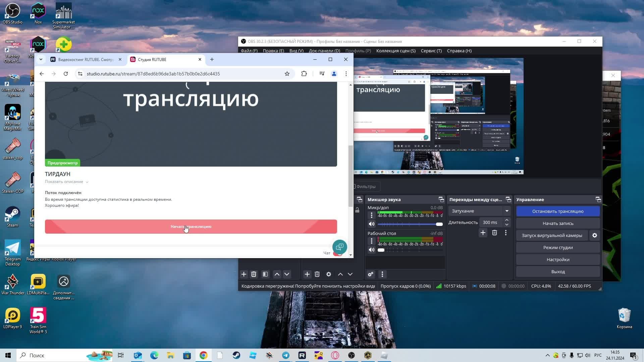644x362 pixels.
Task: Toggle the source lock icon
Action: [x=357, y=210]
